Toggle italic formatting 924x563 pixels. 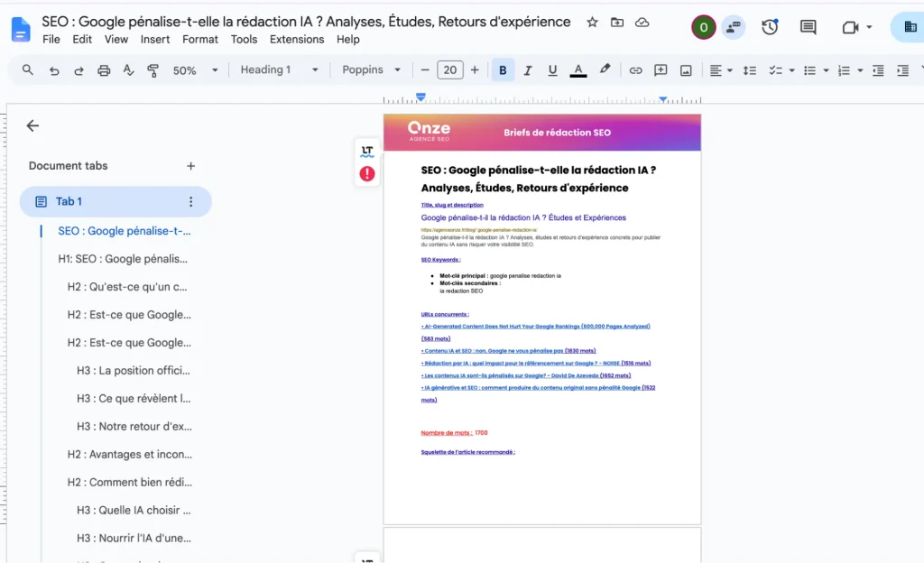click(x=528, y=70)
